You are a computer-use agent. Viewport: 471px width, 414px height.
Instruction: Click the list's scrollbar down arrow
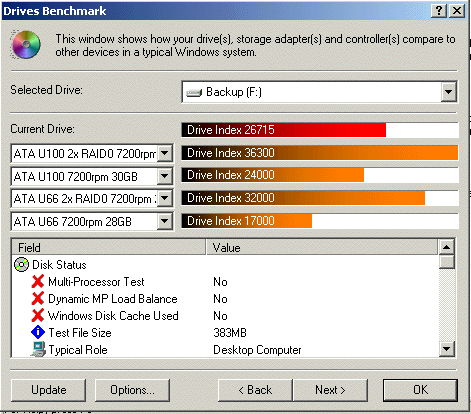click(x=447, y=349)
